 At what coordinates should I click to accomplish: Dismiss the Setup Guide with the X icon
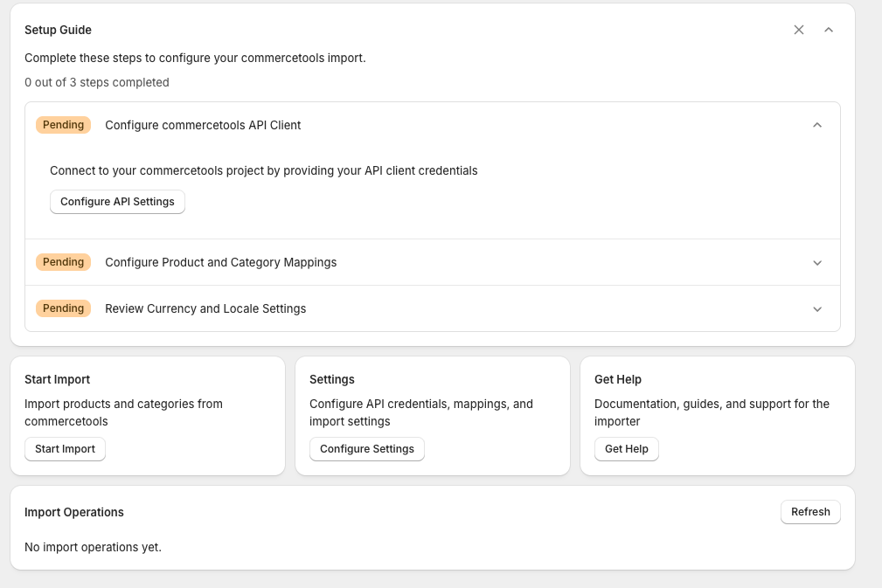coord(799,30)
